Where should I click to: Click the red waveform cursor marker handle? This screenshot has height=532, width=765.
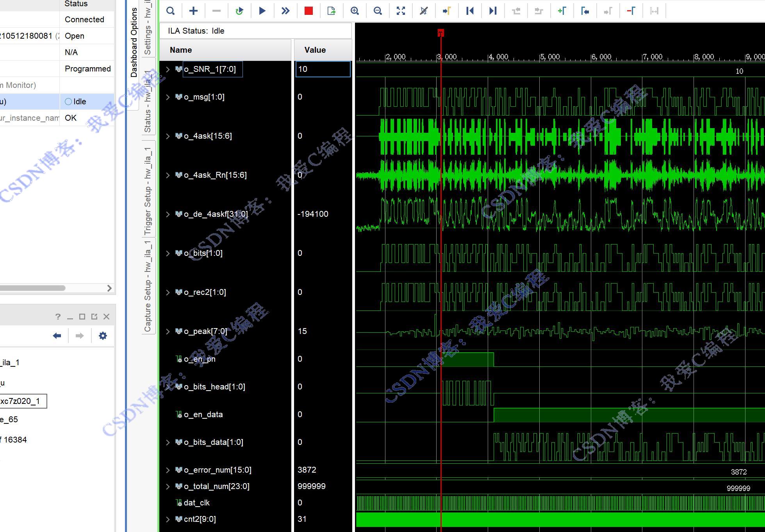[441, 33]
